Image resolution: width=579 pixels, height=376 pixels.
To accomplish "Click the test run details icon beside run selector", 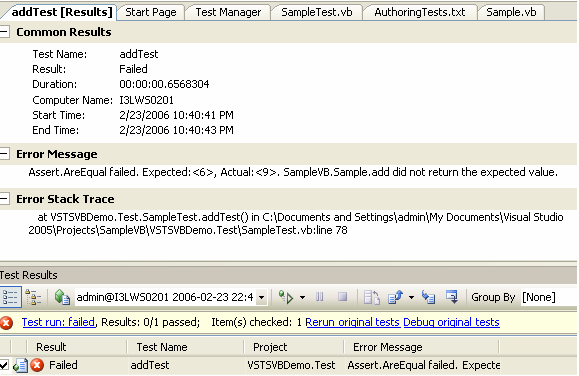I will click(62, 297).
